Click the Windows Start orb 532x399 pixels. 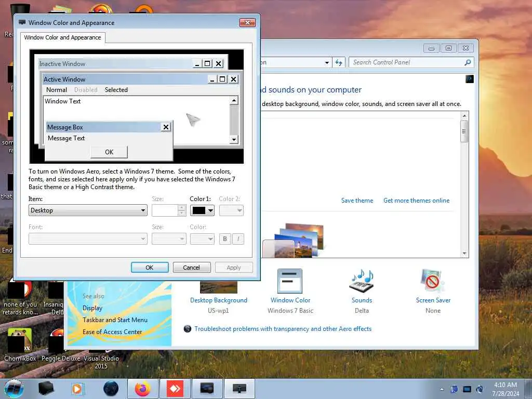click(x=14, y=389)
